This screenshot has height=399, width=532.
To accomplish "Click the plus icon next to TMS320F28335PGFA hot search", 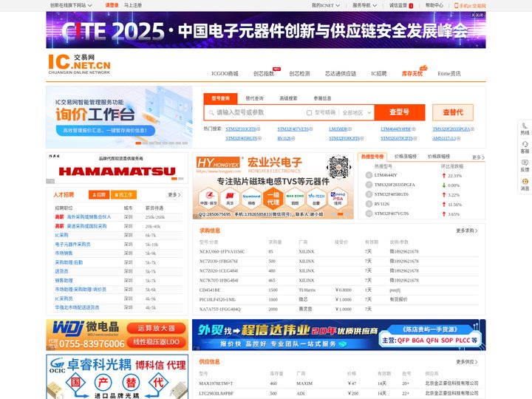I will pos(472,129).
